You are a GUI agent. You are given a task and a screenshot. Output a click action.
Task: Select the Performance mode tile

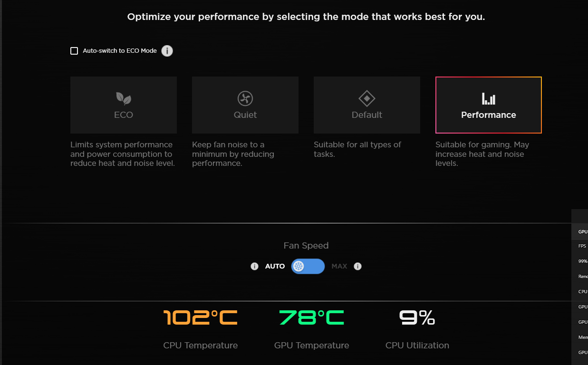pyautogui.click(x=489, y=105)
